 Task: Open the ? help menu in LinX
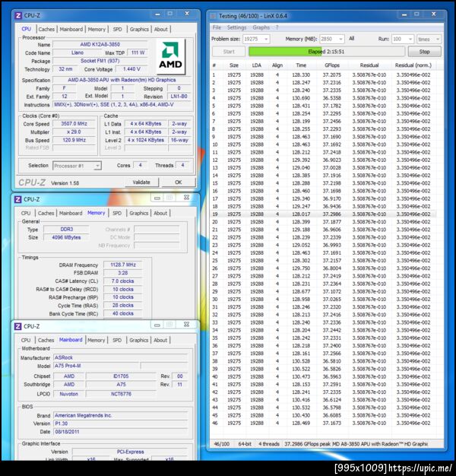tap(277, 27)
